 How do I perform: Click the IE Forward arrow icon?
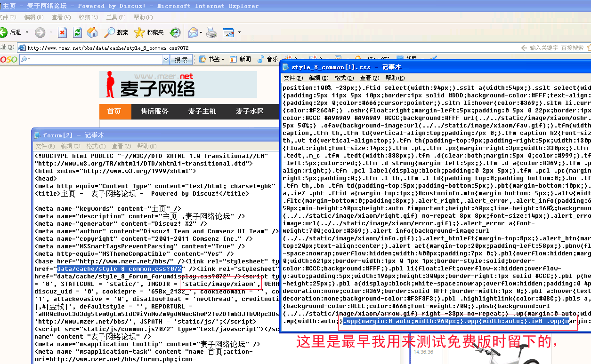pyautogui.click(x=40, y=32)
